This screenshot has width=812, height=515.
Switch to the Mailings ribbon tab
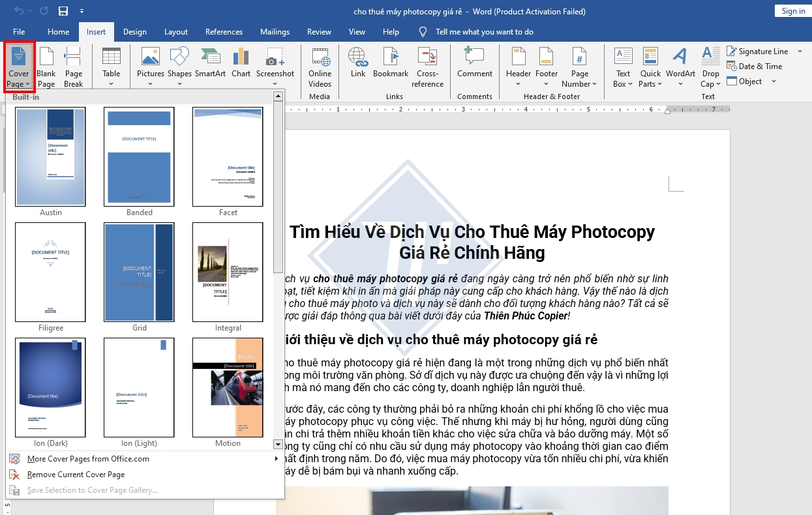(275, 31)
